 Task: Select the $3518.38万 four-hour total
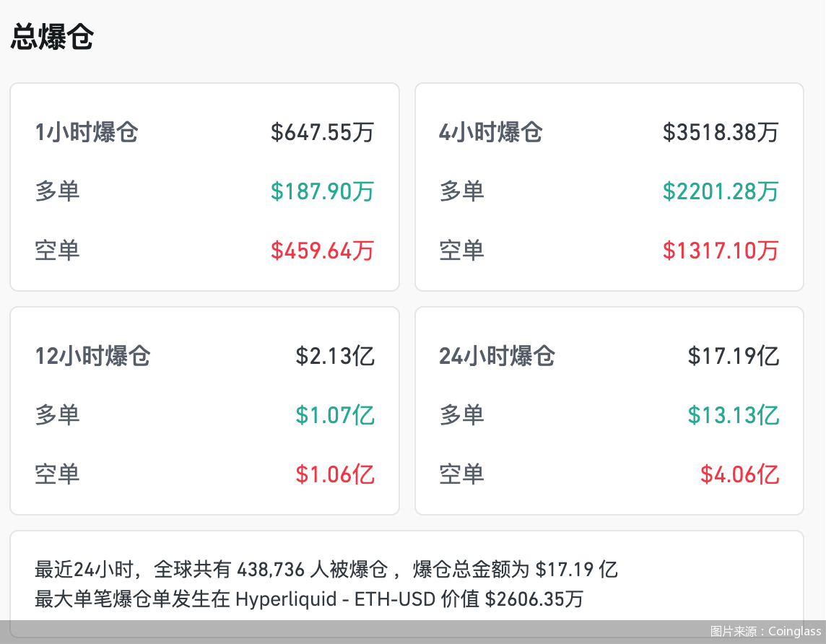[x=720, y=132]
